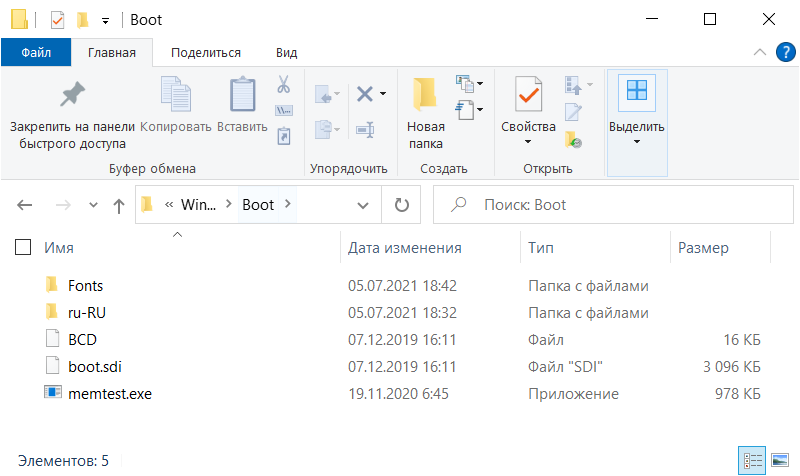This screenshot has width=800, height=476.
Task: Click the Rename icon in ribbon
Action: (x=365, y=130)
